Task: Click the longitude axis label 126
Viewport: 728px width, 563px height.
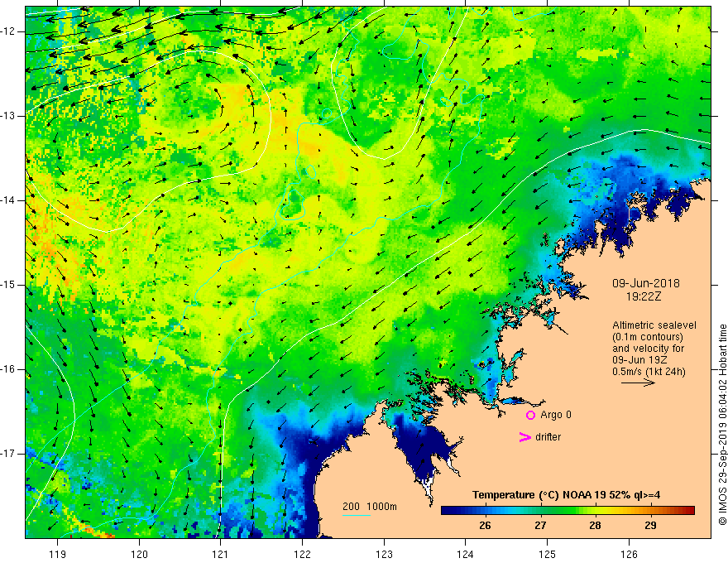Action: click(629, 554)
